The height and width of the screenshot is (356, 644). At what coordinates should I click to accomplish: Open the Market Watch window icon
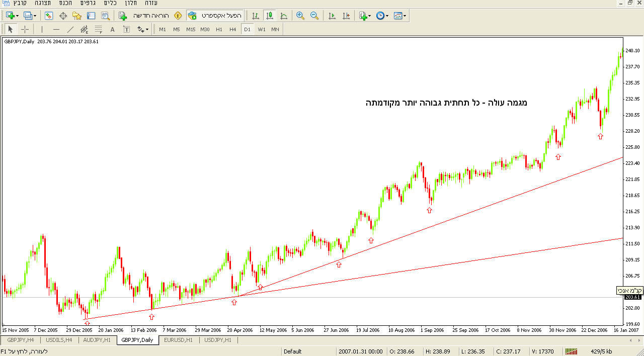pyautogui.click(x=49, y=16)
